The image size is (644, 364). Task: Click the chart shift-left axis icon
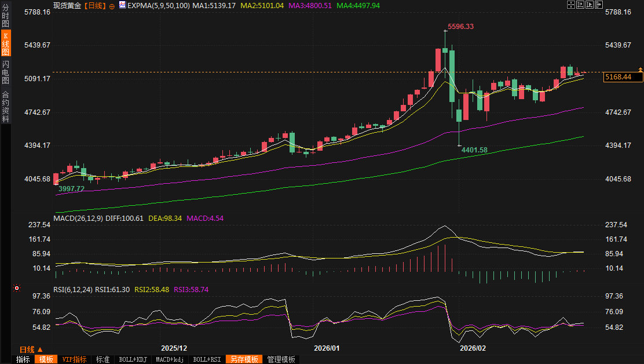[x=580, y=5]
